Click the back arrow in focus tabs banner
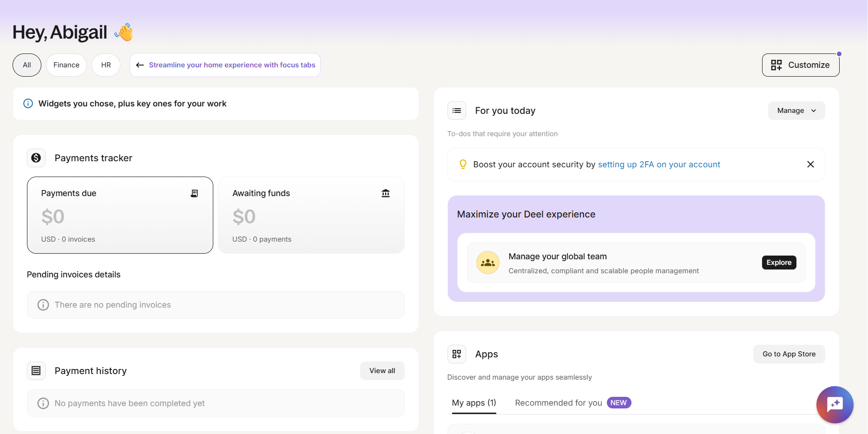The height and width of the screenshot is (434, 868). click(140, 65)
